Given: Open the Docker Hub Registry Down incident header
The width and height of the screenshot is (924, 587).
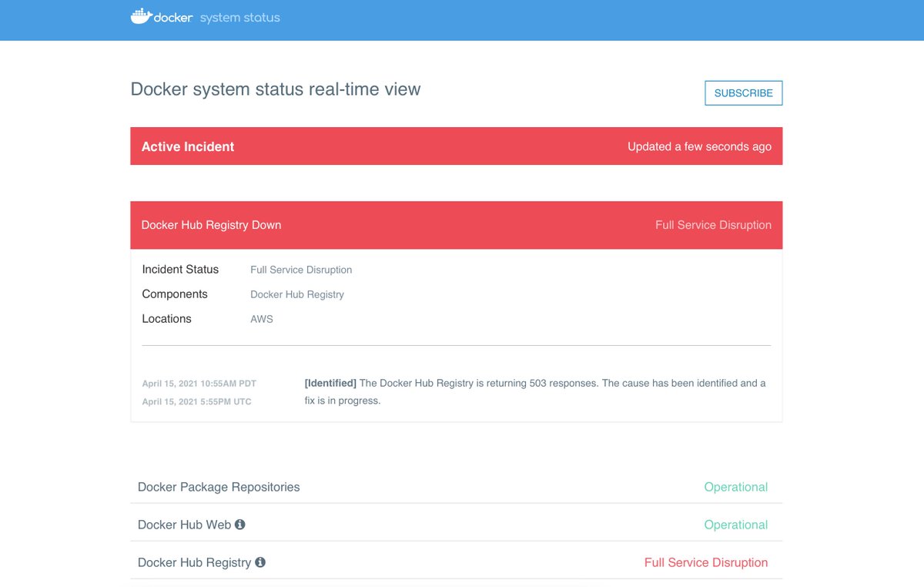Looking at the screenshot, I should (x=457, y=225).
